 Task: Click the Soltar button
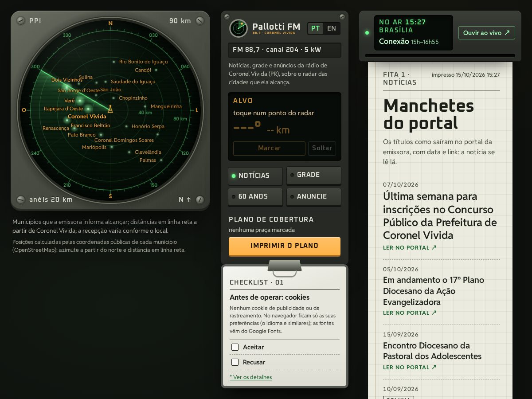(x=322, y=148)
